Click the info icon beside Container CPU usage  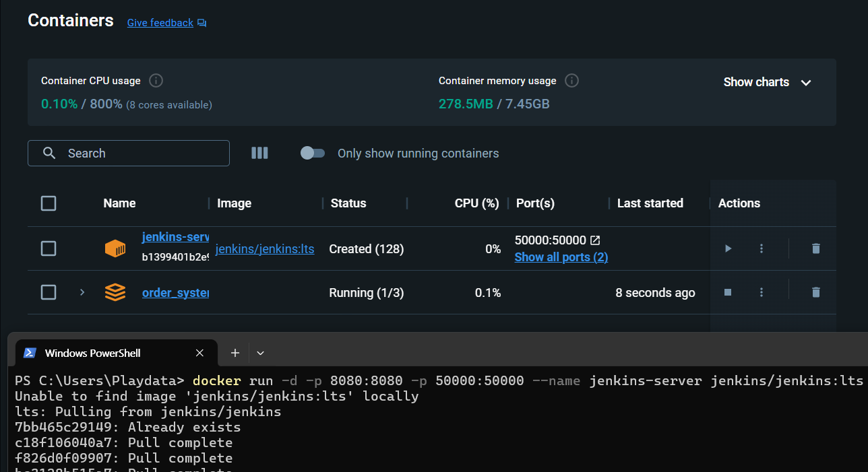click(156, 81)
